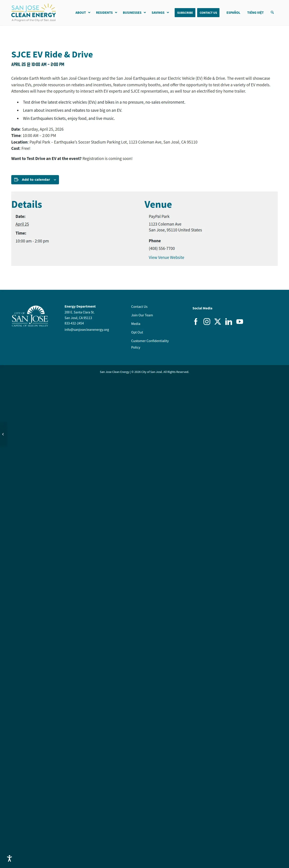289x868 pixels.
Task: Click the previous event arrow on left edge
Action: [3, 434]
